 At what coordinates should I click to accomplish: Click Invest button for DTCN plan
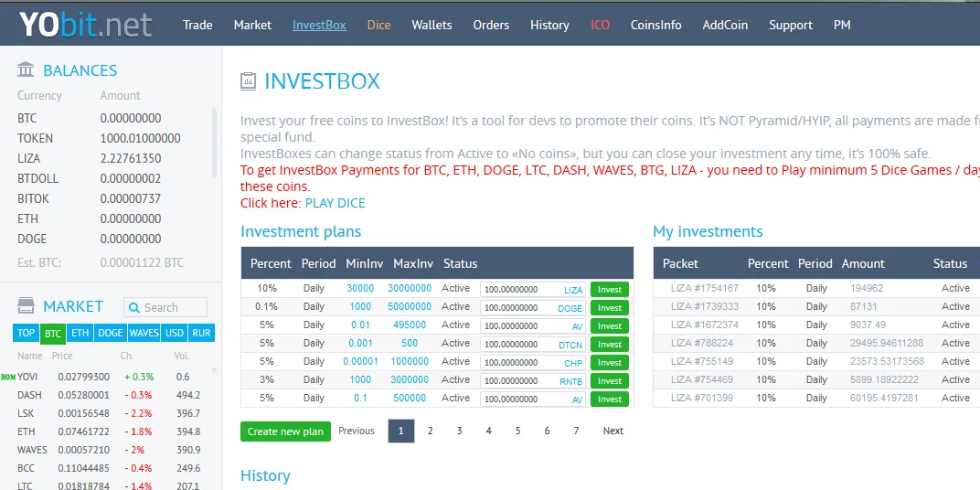(x=610, y=345)
